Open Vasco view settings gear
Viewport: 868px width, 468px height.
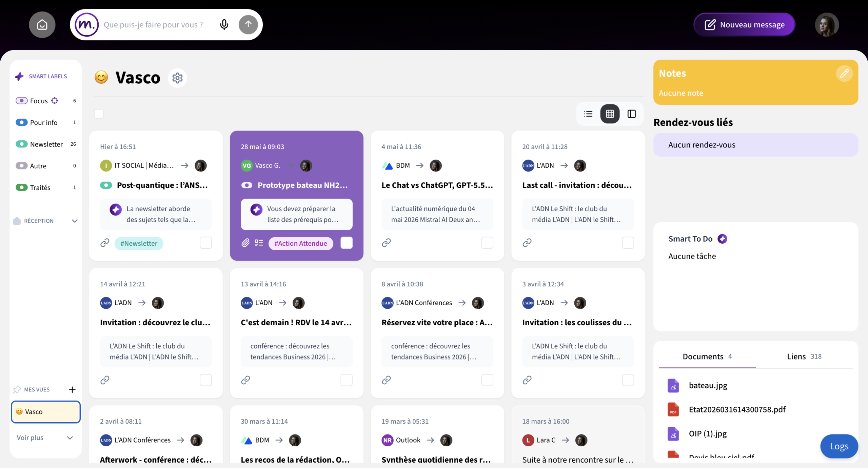coord(177,78)
